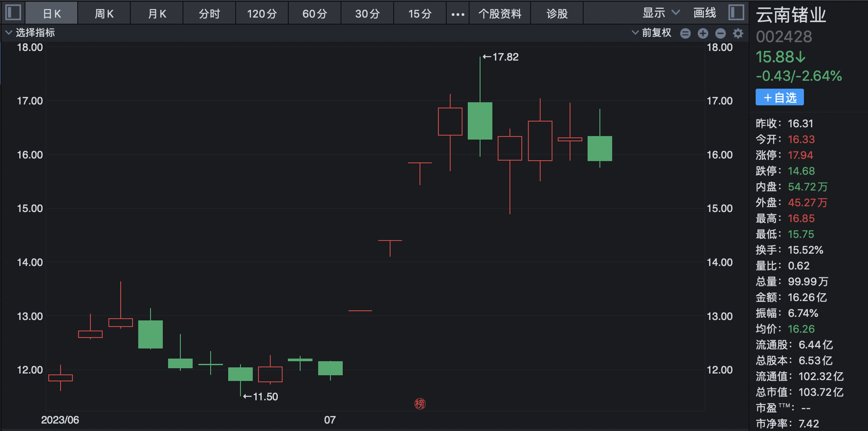Click the equals reset-zoom icon
The image size is (868, 431).
pyautogui.click(x=685, y=33)
